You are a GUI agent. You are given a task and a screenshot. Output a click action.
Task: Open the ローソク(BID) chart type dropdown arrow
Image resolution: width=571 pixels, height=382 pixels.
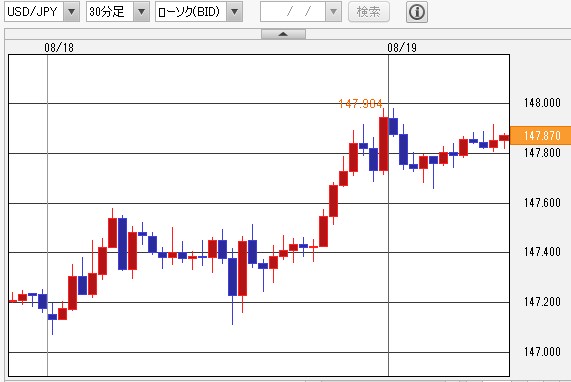235,12
